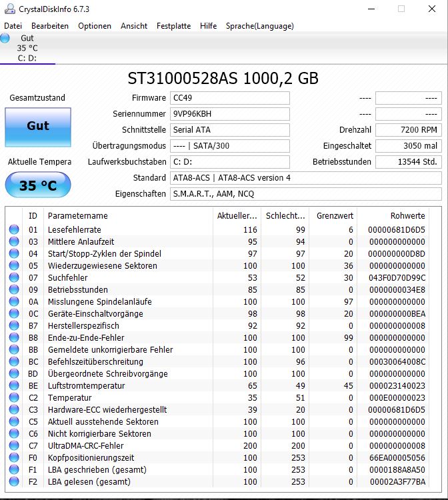Click the status orb for row C2 Temperatur
Screen dimensions: 448x500
tap(14, 397)
